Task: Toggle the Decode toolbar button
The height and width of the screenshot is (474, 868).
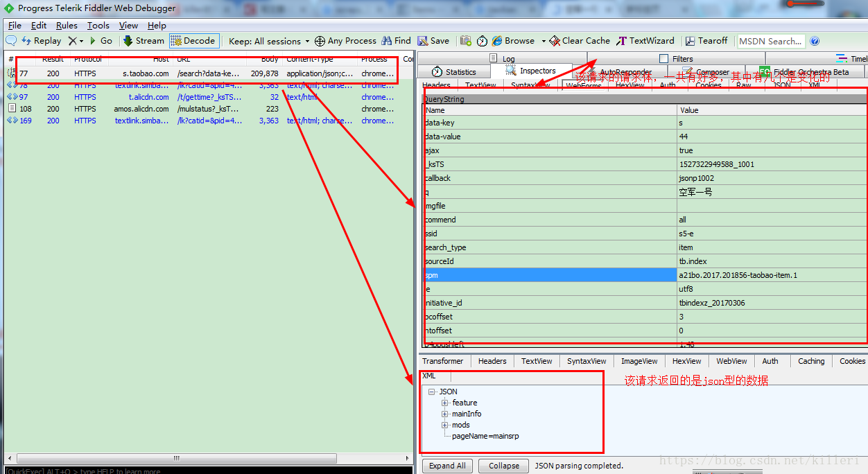Action: pos(193,41)
